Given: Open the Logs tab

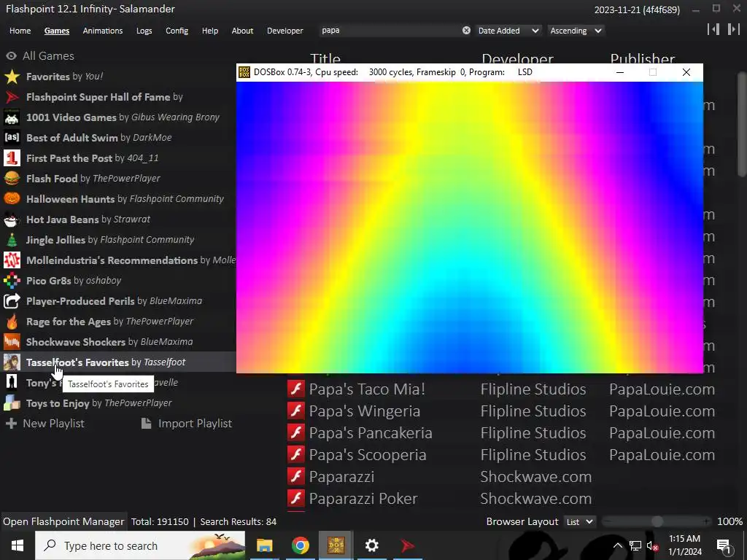Looking at the screenshot, I should (x=144, y=31).
